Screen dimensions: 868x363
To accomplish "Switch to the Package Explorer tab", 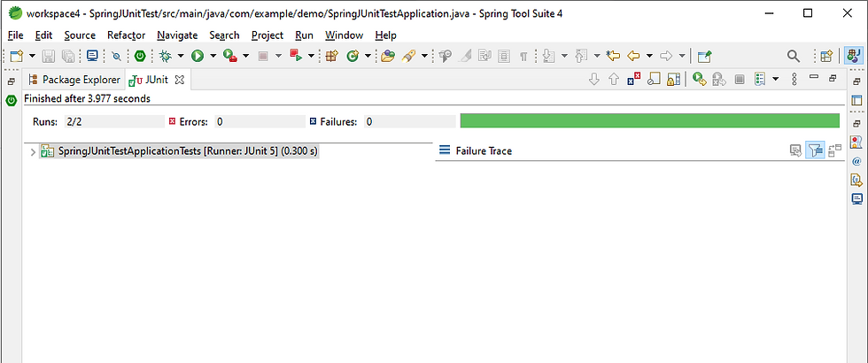I will click(x=74, y=80).
